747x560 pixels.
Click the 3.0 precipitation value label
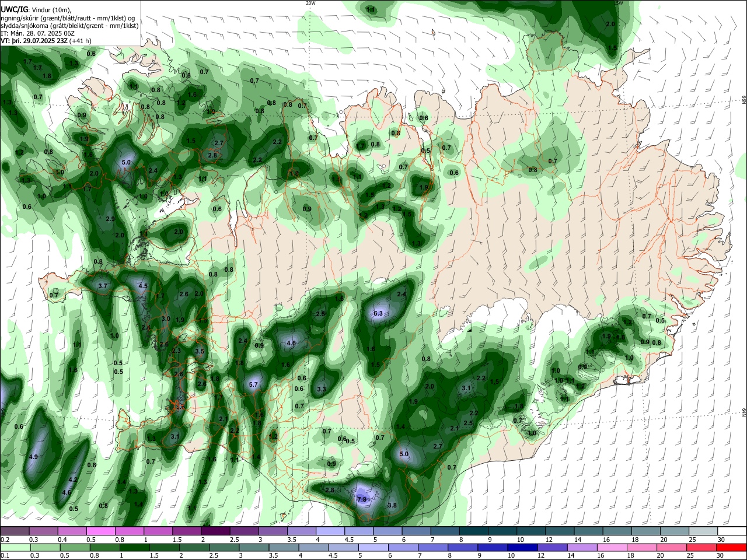click(166, 318)
